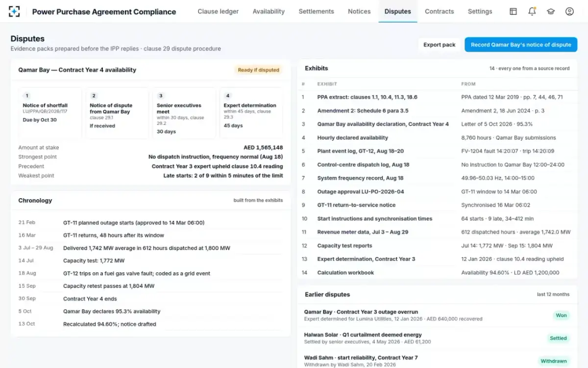Select step 2 Notice of dispute card
Viewport: 588px width, 368px height.
click(117, 113)
